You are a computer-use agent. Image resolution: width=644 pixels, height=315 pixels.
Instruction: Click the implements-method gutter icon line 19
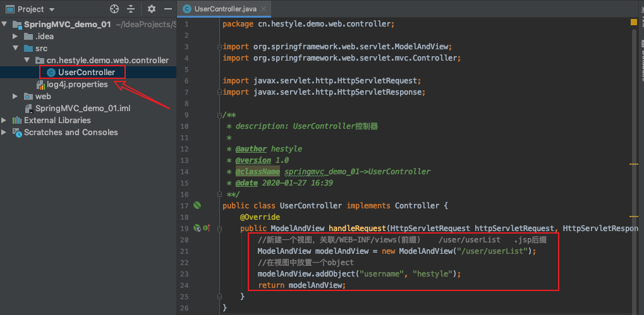click(207, 228)
